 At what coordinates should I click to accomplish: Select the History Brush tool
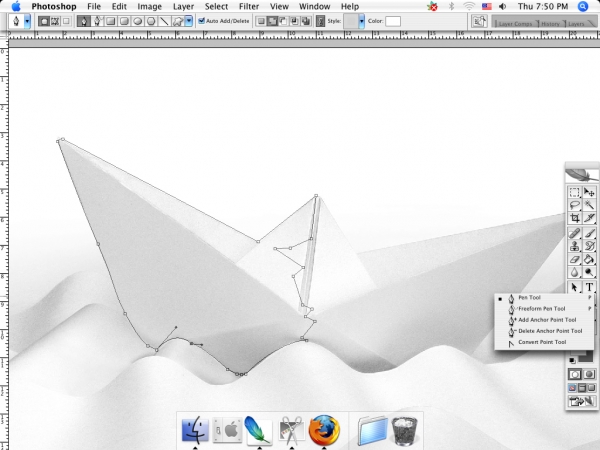589,246
